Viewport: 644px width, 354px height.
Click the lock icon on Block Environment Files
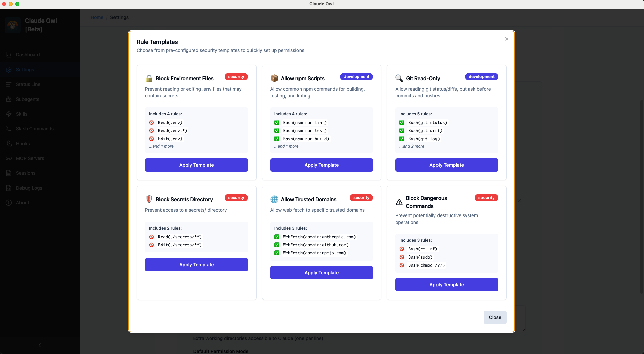[x=149, y=78]
